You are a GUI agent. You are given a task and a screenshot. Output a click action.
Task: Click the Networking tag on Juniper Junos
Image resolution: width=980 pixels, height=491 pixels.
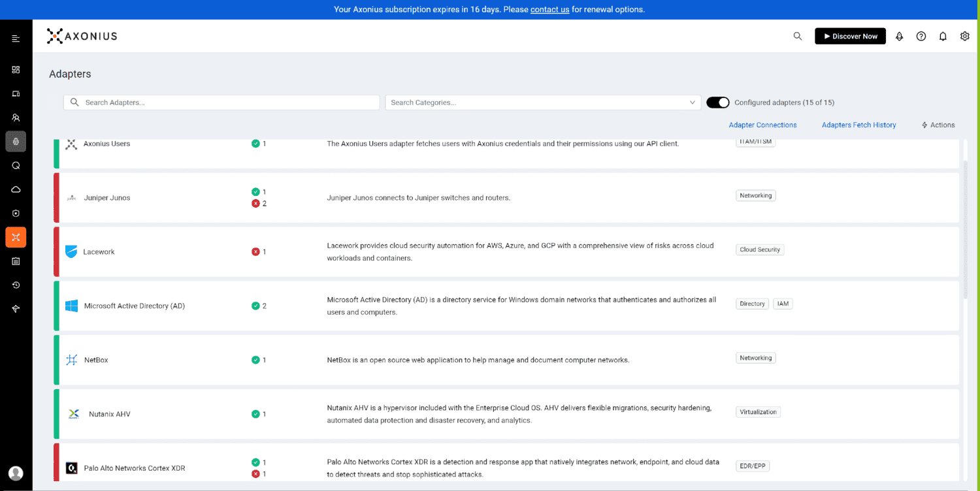pyautogui.click(x=756, y=195)
